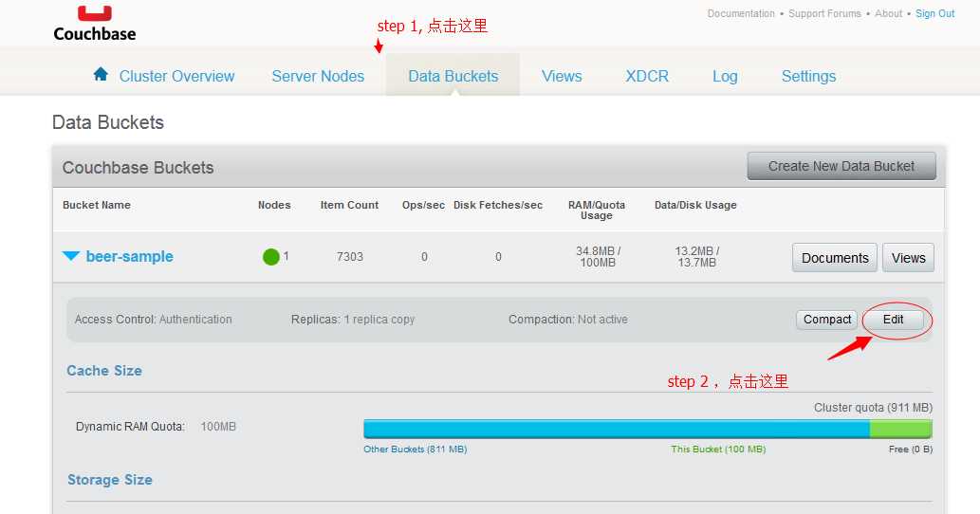Click the 34.8MB / 100MB RAM value

[598, 257]
